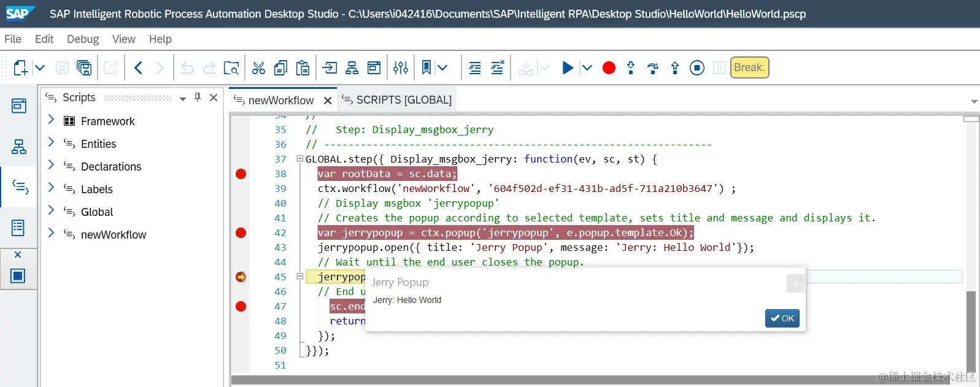Image resolution: width=980 pixels, height=387 pixels.
Task: Select Declarations in Scripts tree
Action: click(111, 167)
